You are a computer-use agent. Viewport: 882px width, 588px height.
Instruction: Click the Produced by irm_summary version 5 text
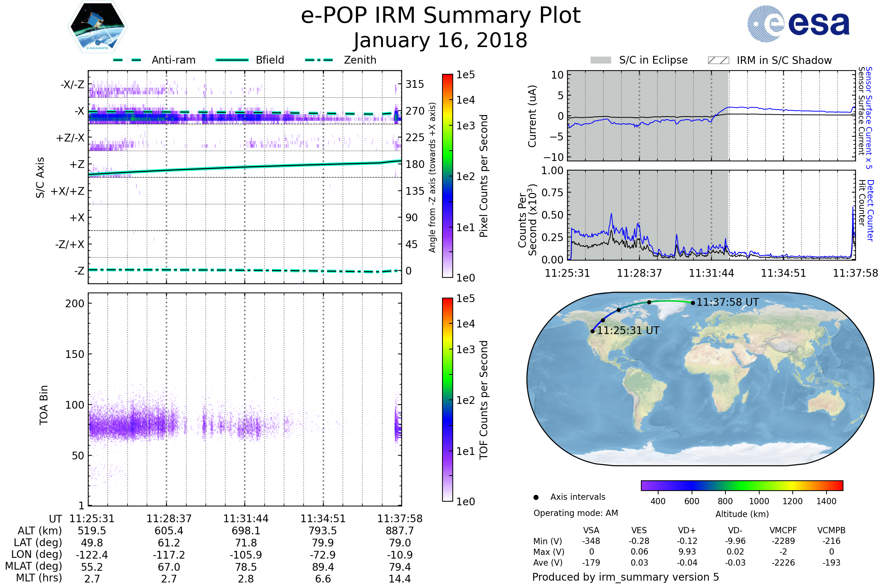click(625, 577)
